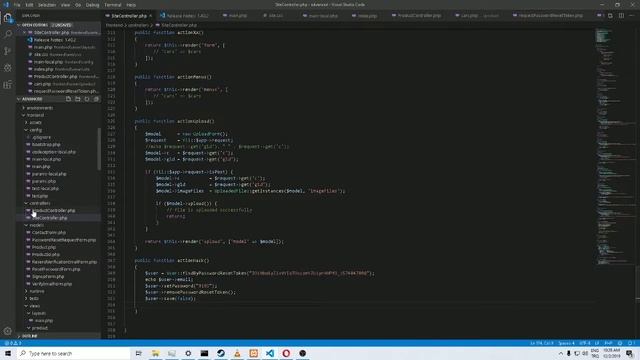This screenshot has height=360, width=640.
Task: Open the Windows Start menu
Action: pyautogui.click(x=8, y=353)
